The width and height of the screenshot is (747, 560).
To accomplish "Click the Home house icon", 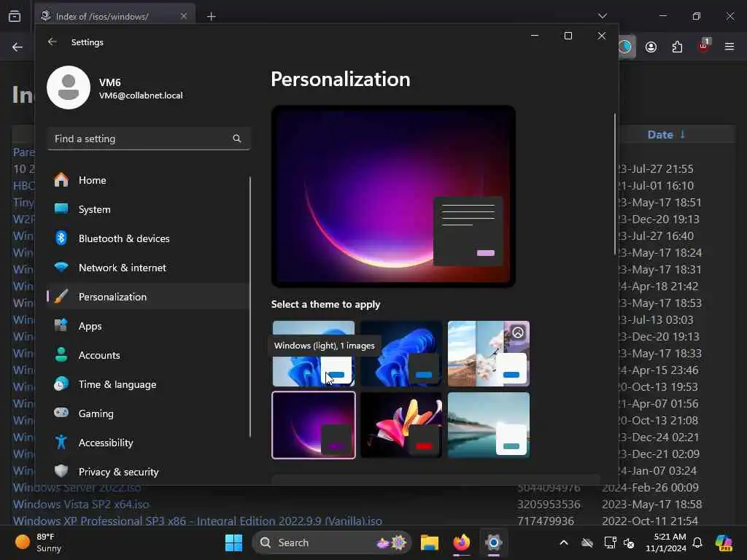I will point(61,179).
